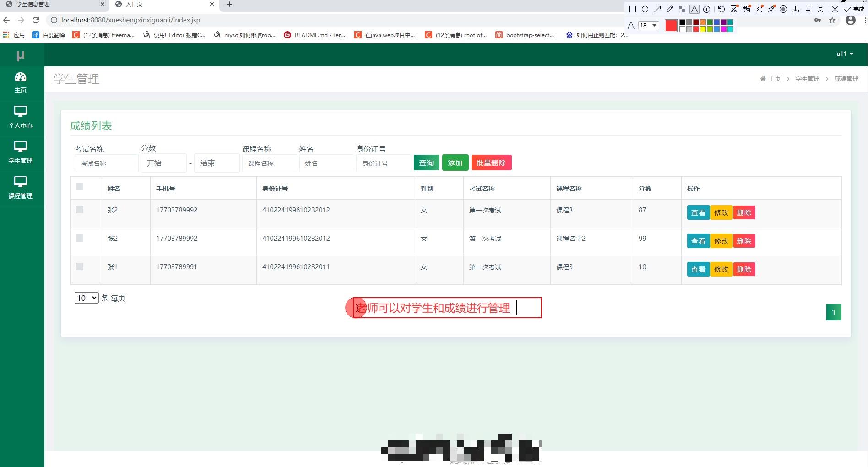
Task: Undo the last annotation
Action: 722,9
